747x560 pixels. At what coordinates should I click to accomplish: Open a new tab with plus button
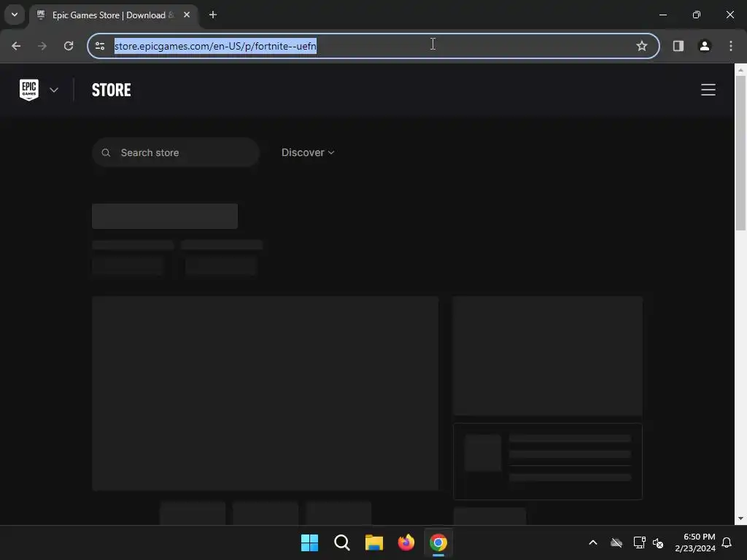pos(213,15)
